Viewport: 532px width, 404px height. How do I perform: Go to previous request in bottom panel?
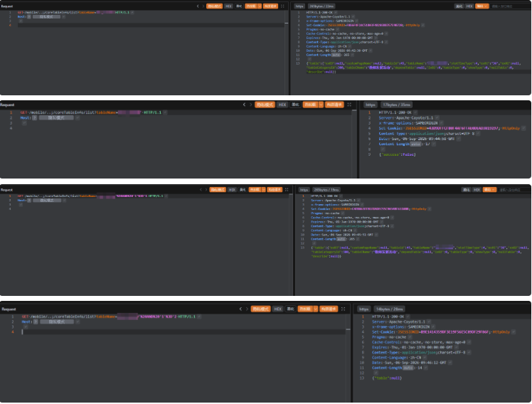click(240, 309)
